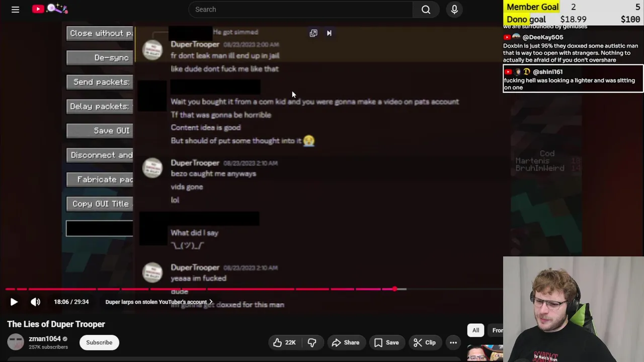Open the miniplayer pop-out icon
The height and width of the screenshot is (362, 644).
tap(313, 33)
